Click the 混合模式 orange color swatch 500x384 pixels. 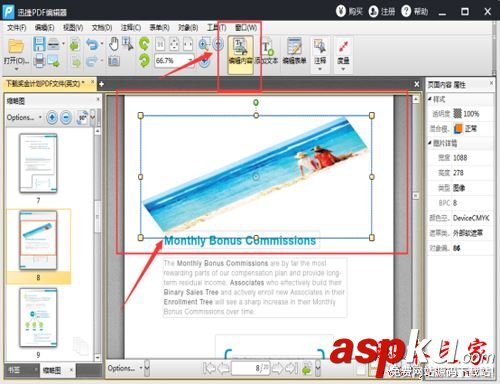[x=459, y=128]
